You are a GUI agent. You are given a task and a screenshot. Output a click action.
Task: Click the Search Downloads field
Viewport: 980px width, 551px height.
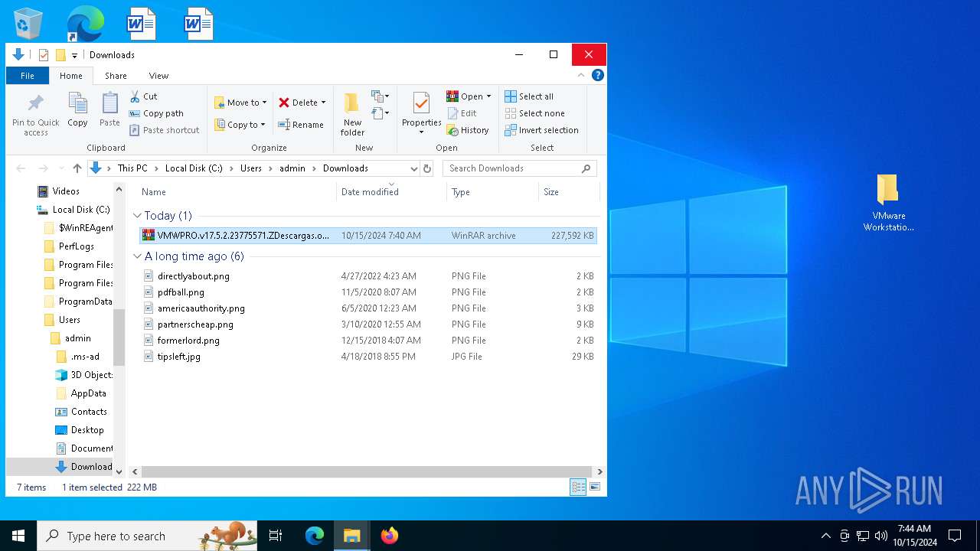pyautogui.click(x=519, y=168)
